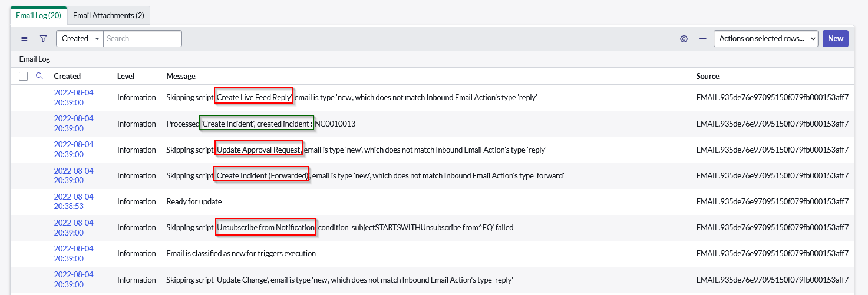Sort by the Level column header
868x295 pixels.
pos(126,76)
